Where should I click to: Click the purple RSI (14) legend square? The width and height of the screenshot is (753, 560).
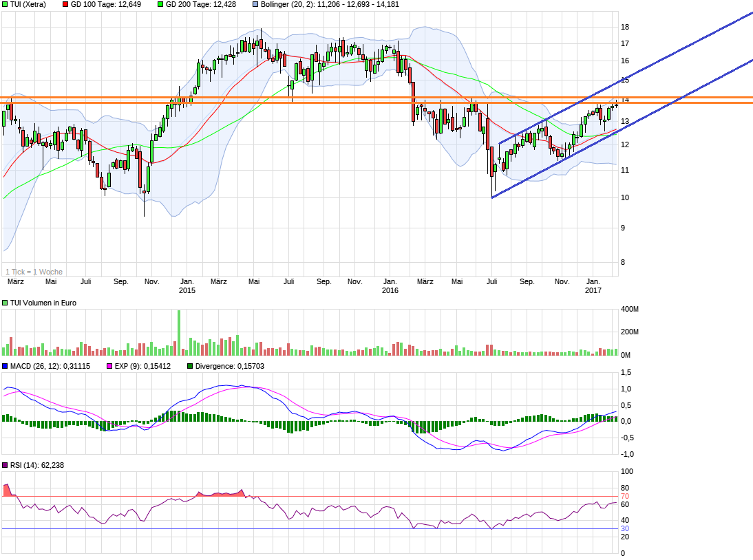5,465
